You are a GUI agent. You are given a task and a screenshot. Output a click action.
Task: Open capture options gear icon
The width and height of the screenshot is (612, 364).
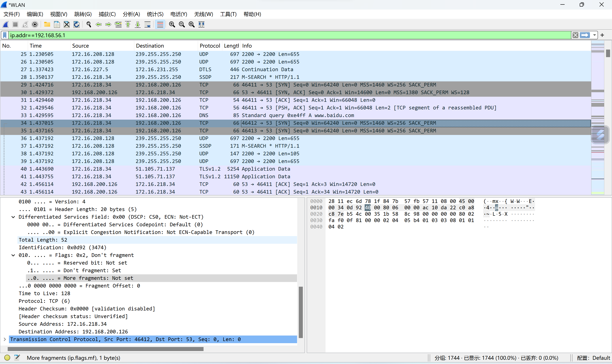click(x=35, y=24)
